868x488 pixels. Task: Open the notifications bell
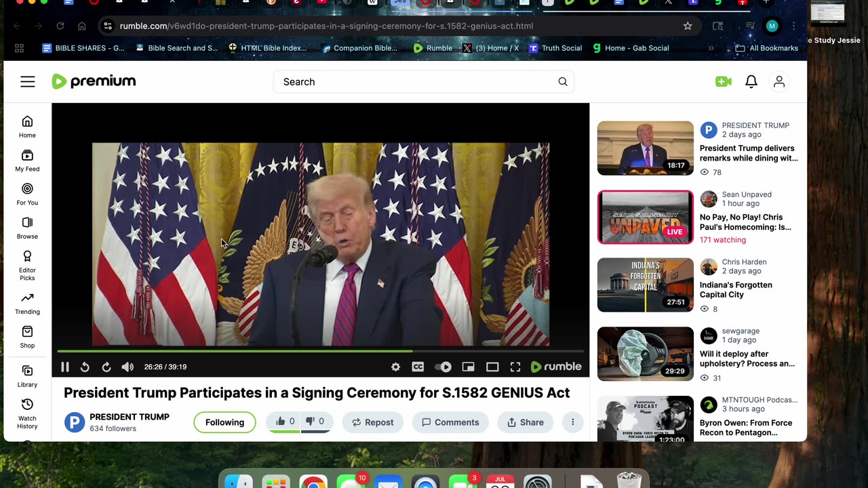coord(751,82)
